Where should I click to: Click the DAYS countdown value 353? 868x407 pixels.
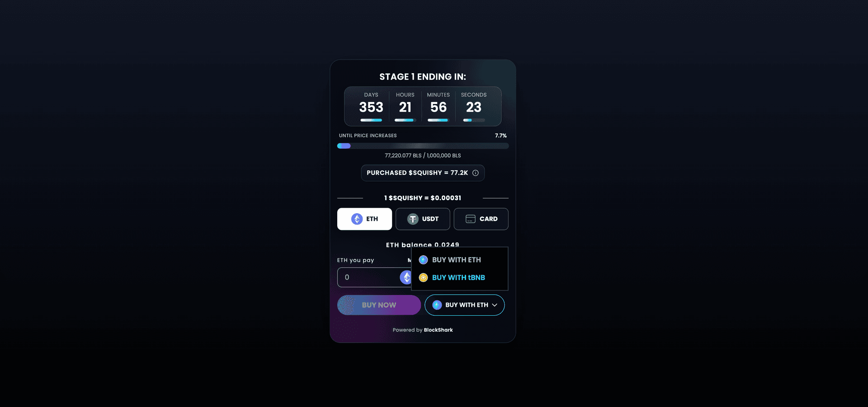pyautogui.click(x=371, y=108)
